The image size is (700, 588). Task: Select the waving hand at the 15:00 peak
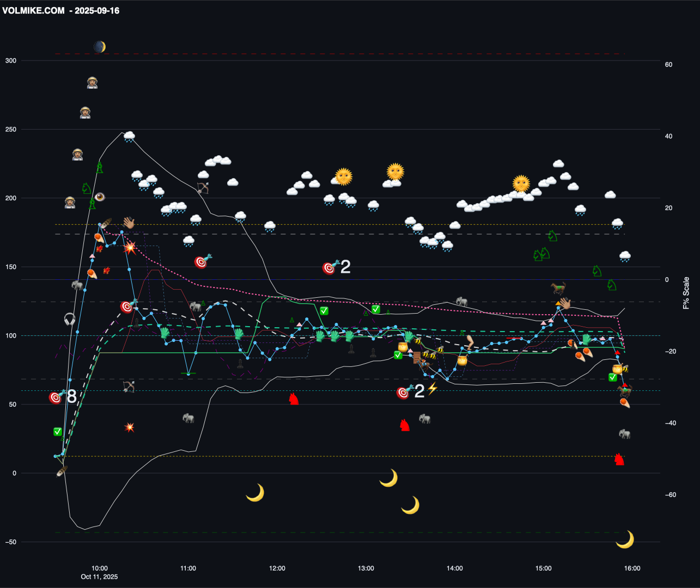564,303
